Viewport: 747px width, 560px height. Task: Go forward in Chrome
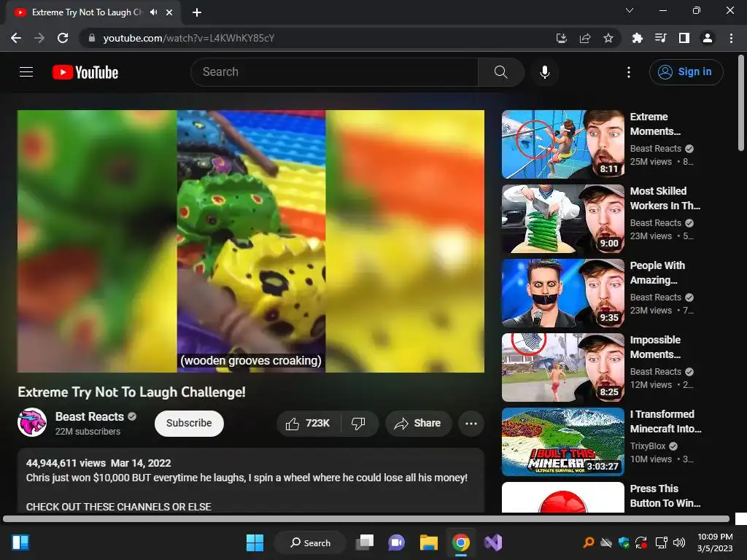point(39,38)
